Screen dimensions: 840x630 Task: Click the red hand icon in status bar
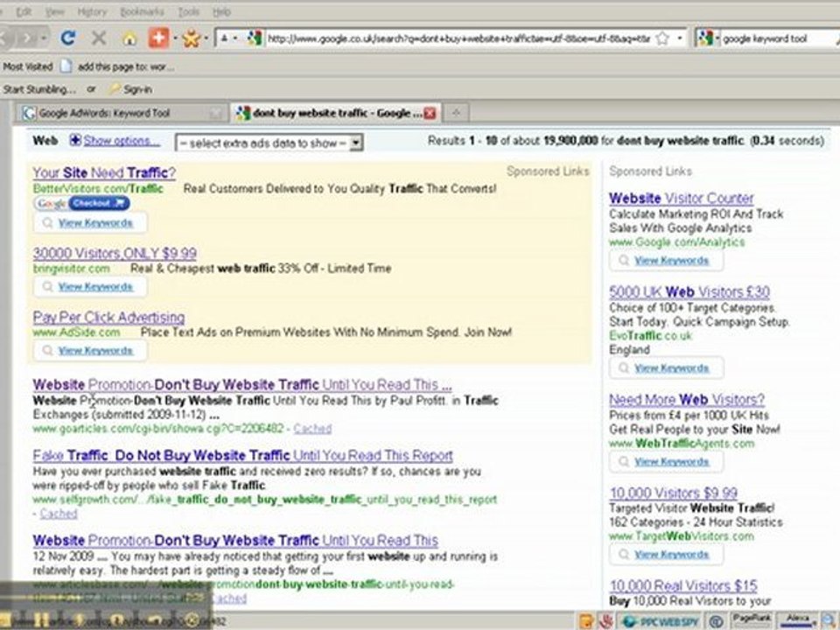point(605,621)
